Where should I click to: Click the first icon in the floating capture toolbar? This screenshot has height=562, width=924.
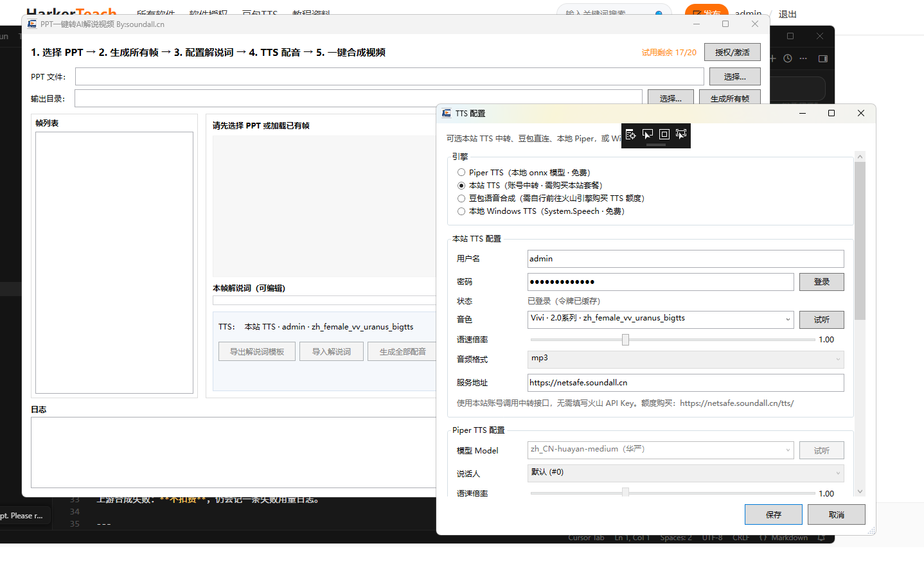[x=630, y=134]
